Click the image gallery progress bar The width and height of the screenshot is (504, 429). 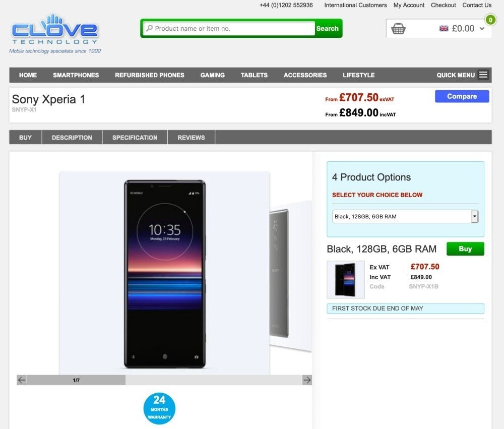(164, 380)
